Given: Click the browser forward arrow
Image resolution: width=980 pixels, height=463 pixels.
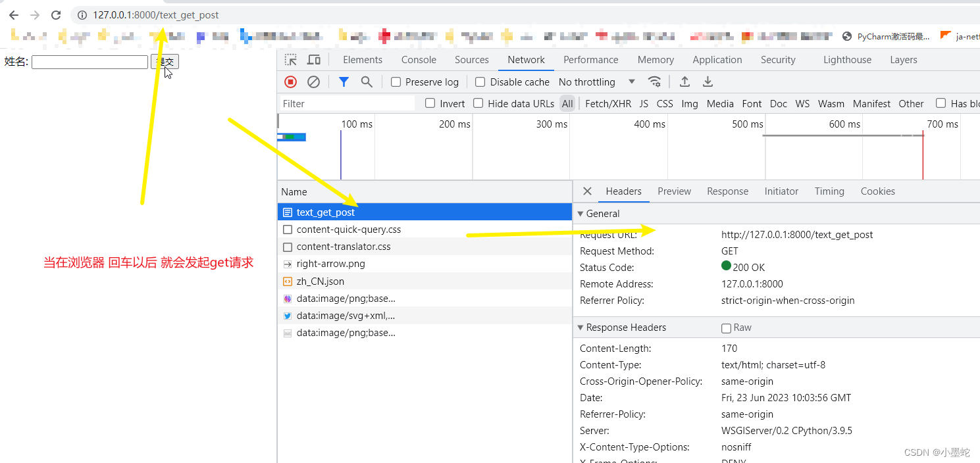Looking at the screenshot, I should coord(35,14).
